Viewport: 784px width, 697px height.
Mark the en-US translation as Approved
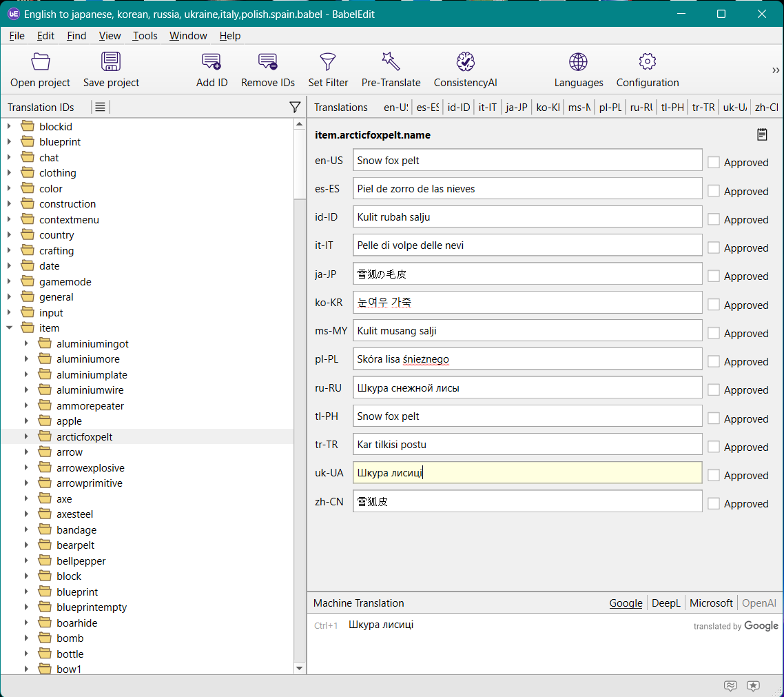pos(714,162)
